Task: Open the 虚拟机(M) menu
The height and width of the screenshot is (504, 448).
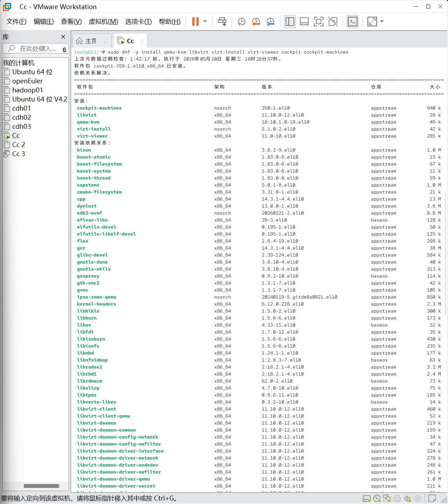Action: point(104,22)
